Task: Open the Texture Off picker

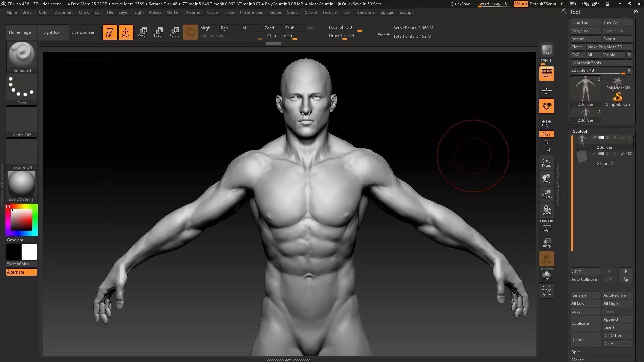Action: tap(22, 154)
